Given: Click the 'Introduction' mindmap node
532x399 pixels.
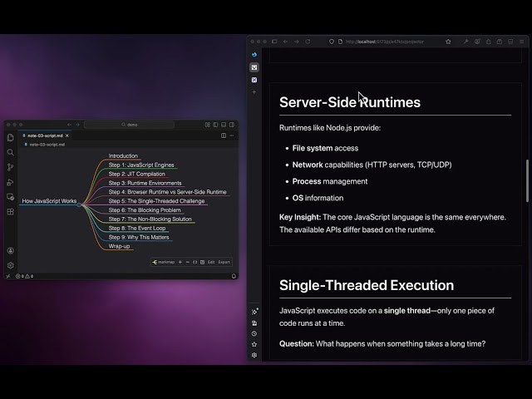Looking at the screenshot, I should [123, 156].
